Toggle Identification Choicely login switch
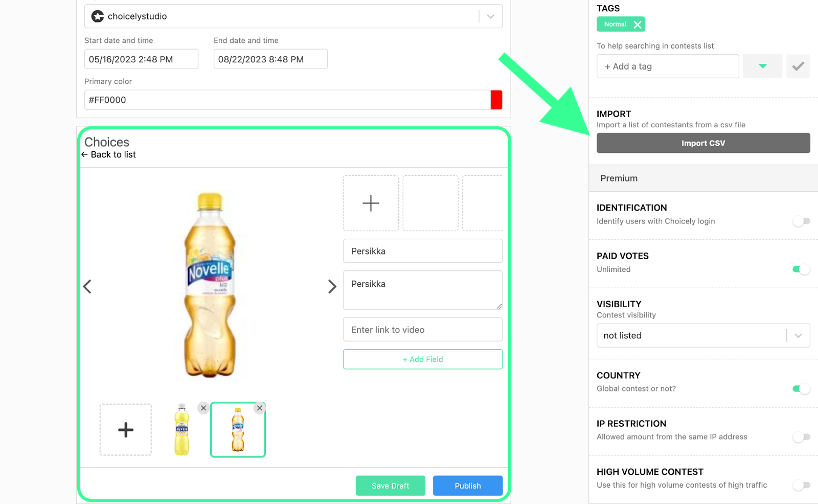This screenshot has width=818, height=504. coord(801,221)
